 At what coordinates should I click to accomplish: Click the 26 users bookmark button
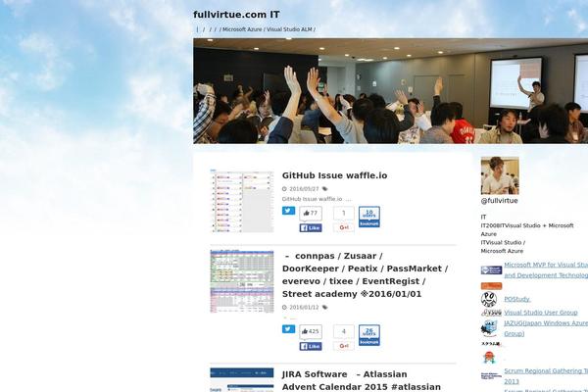(x=369, y=335)
